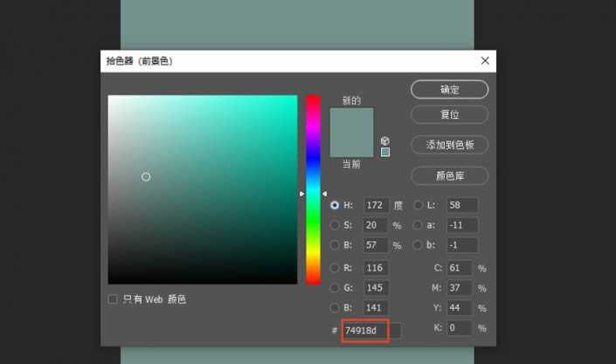Click the web-safe color cube warning icon

point(385,141)
